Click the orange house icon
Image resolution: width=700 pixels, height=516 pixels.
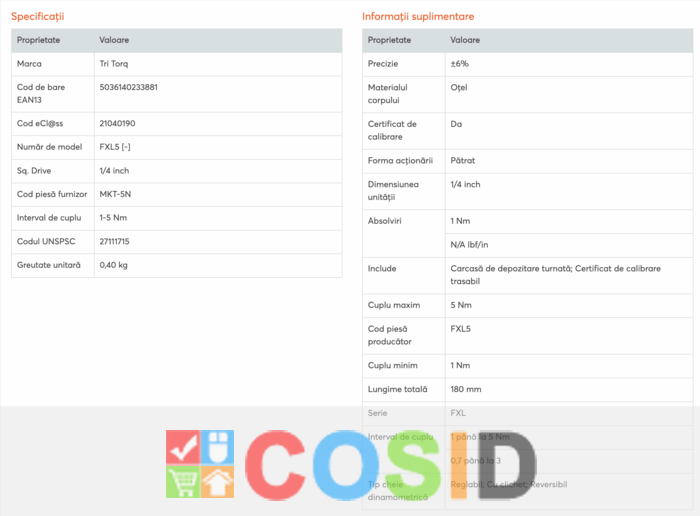coord(218,482)
